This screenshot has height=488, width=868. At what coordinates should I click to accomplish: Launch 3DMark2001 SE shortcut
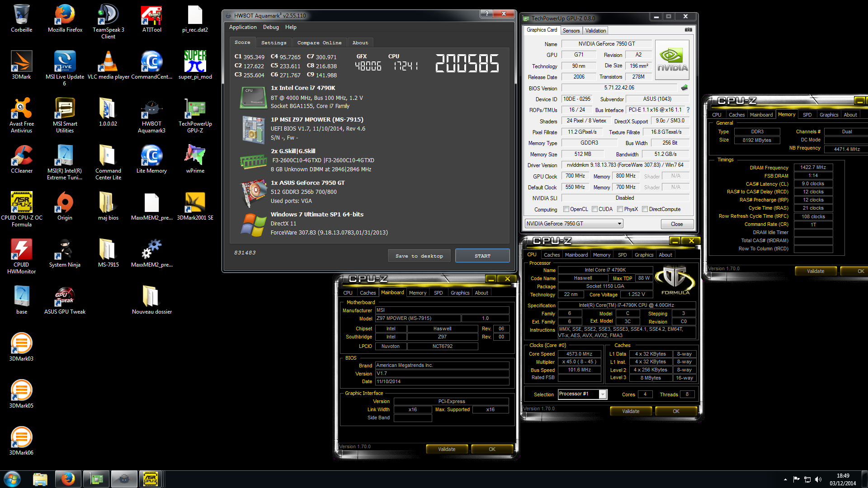pos(195,206)
